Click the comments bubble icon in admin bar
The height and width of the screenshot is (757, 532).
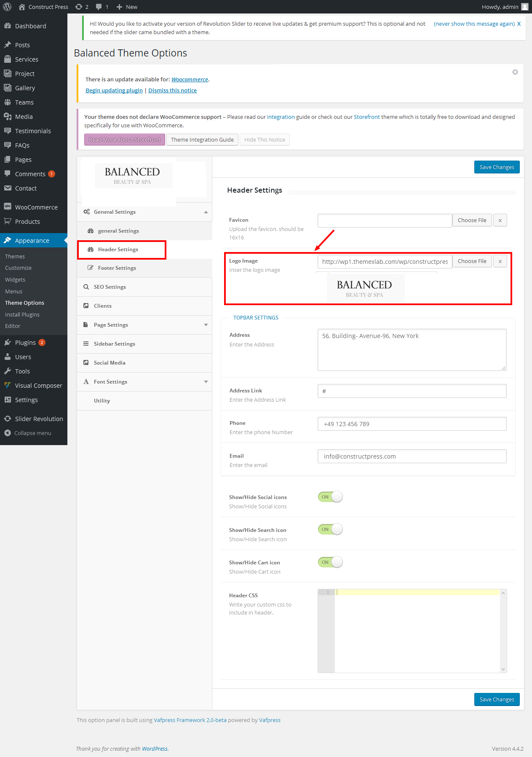[99, 7]
